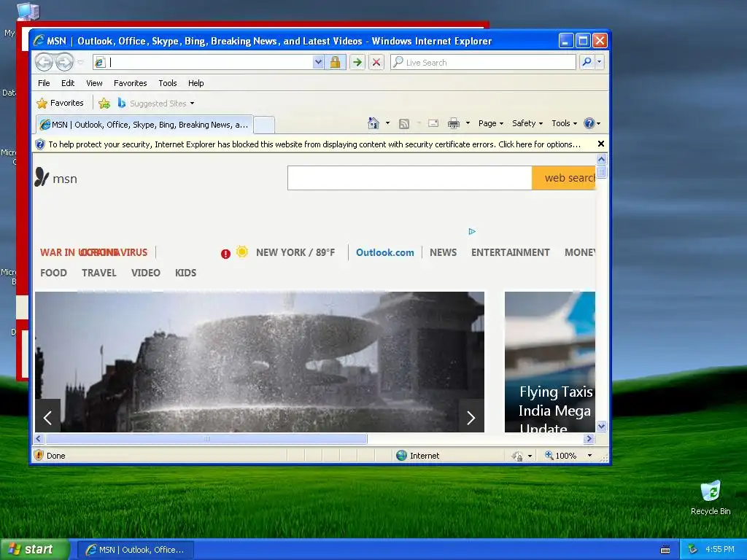
Task: Click the Forward navigation arrow button
Action: pos(64,63)
